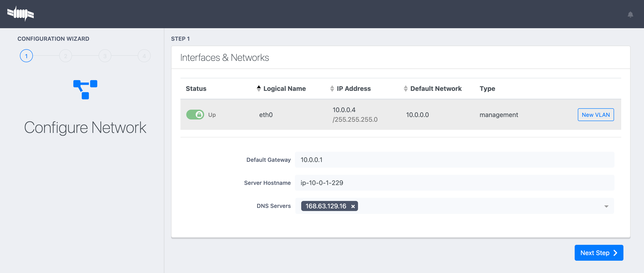
Task: Click the Type column header
Action: click(487, 89)
